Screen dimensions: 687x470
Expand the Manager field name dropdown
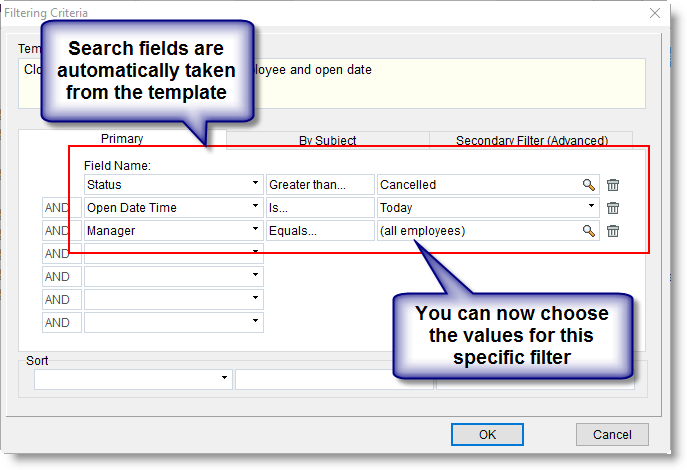coord(256,231)
